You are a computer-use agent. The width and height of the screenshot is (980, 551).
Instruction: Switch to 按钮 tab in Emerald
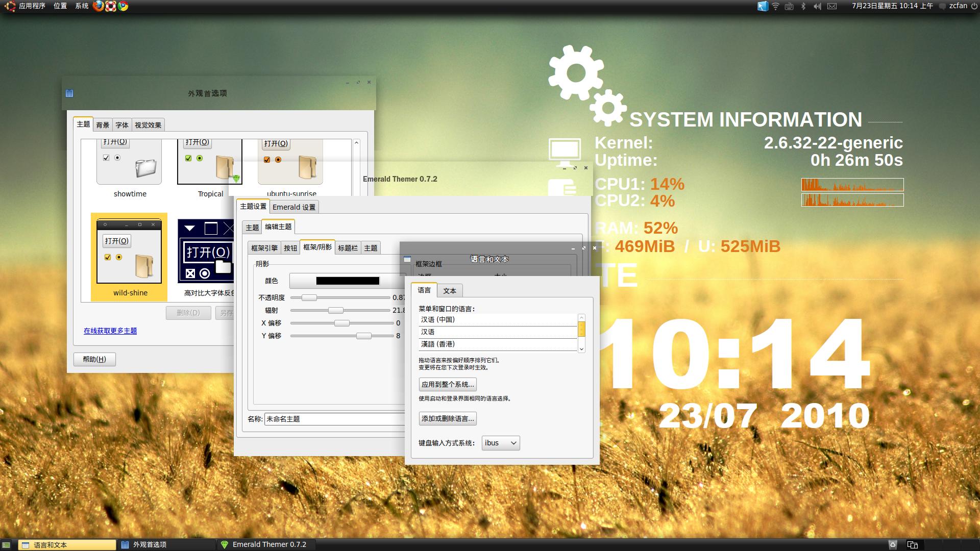tap(290, 248)
